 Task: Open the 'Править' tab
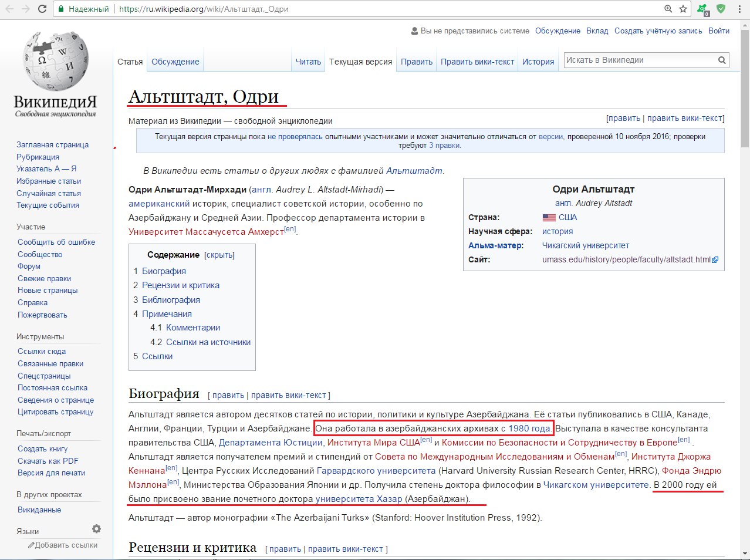pos(417,62)
